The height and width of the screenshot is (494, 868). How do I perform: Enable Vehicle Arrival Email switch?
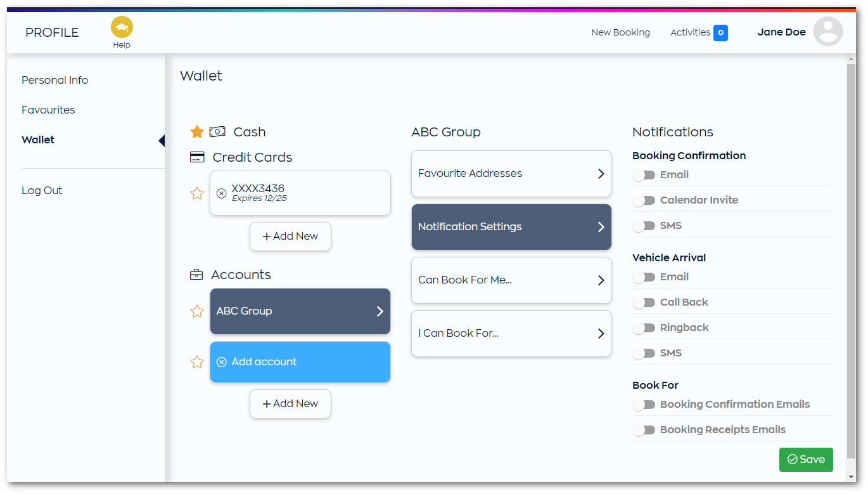click(644, 277)
